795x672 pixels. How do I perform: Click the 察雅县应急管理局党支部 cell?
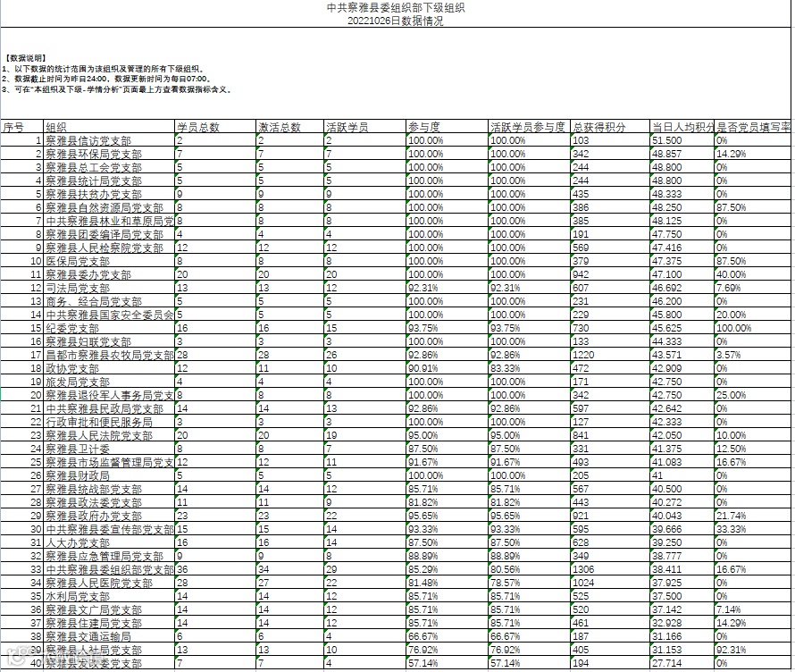coord(108,556)
